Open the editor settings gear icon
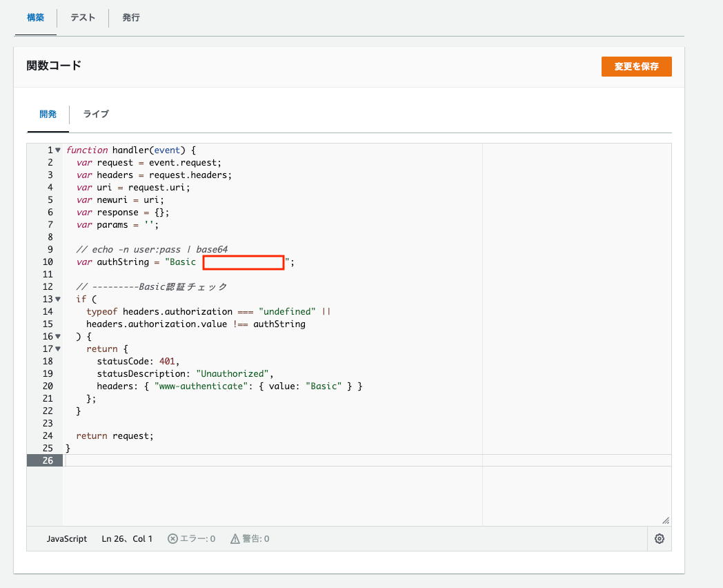This screenshot has height=588, width=723. 660,538
